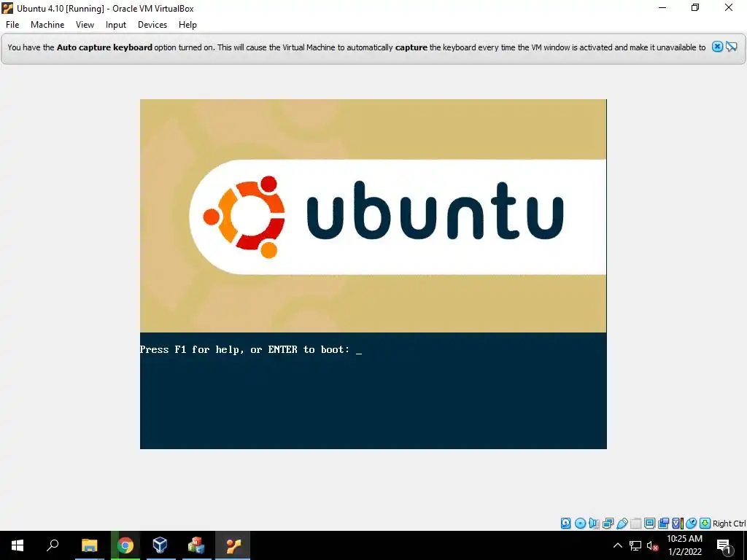Click the boot prompt line 'Press F1 for help'
Viewport: 747px width, 560px height.
[251, 349]
